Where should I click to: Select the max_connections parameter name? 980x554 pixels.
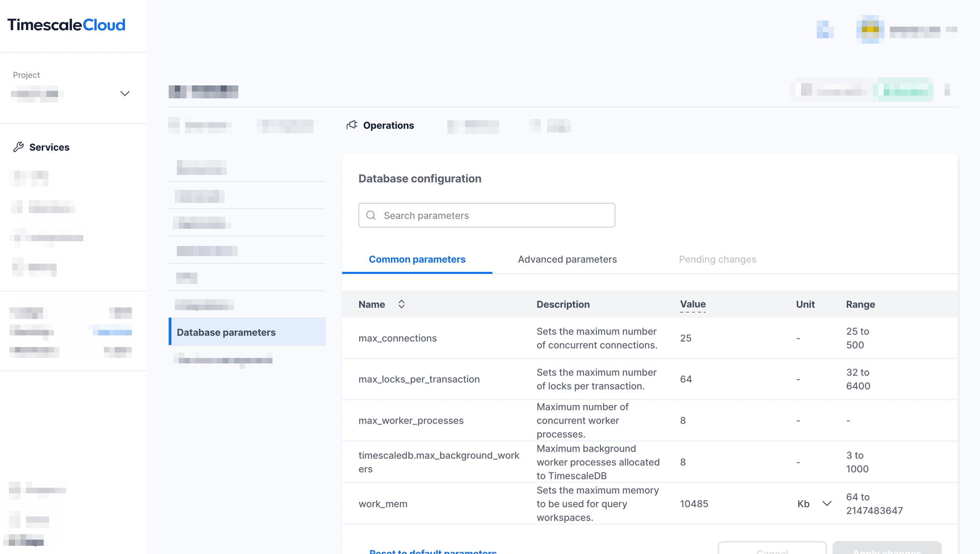[x=397, y=338]
